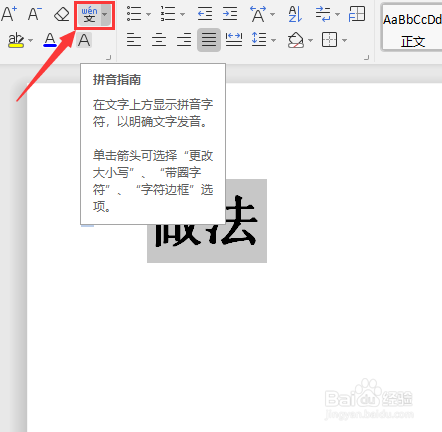Insert a numbered list
The image size is (442, 432).
point(168,14)
